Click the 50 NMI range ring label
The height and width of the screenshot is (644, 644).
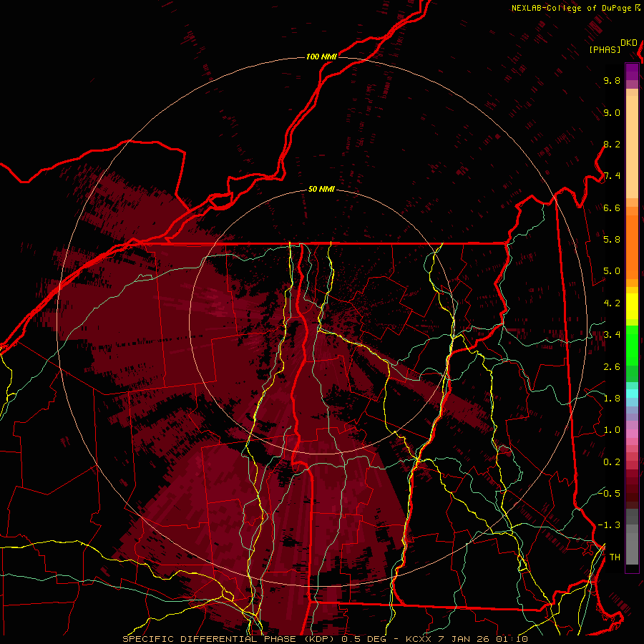pyautogui.click(x=321, y=190)
